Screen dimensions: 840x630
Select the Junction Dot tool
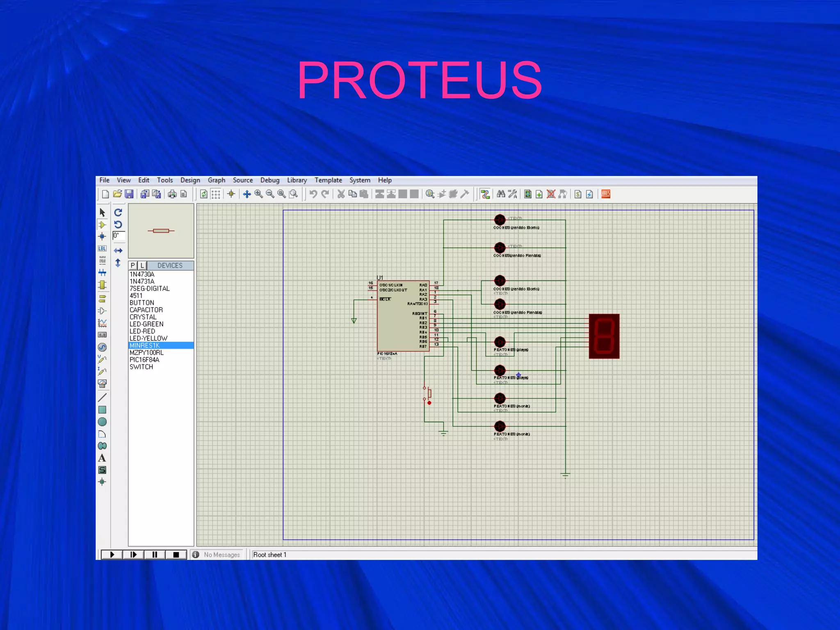point(103,236)
